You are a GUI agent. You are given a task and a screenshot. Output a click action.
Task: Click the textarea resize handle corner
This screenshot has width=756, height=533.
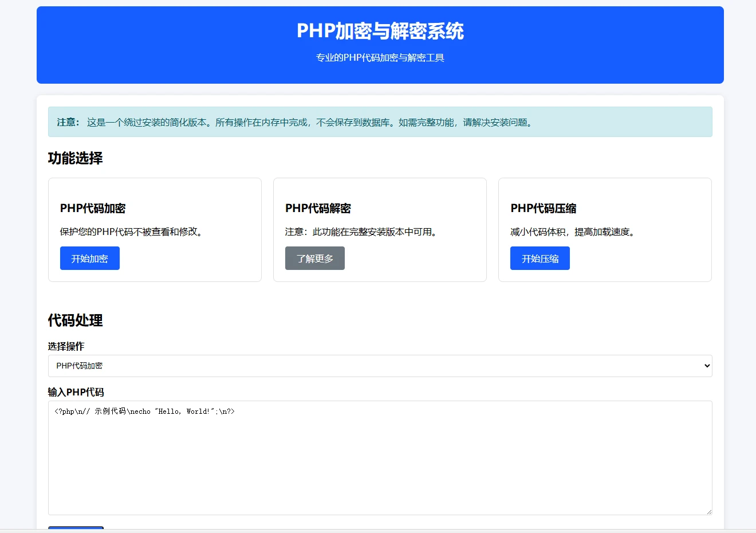pyautogui.click(x=708, y=511)
